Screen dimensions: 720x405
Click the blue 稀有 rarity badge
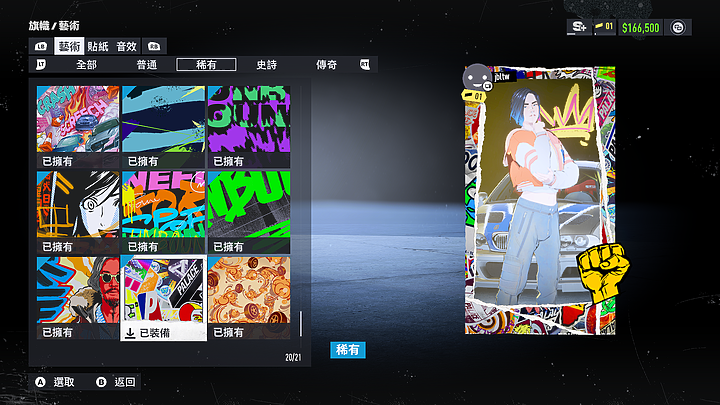[348, 350]
